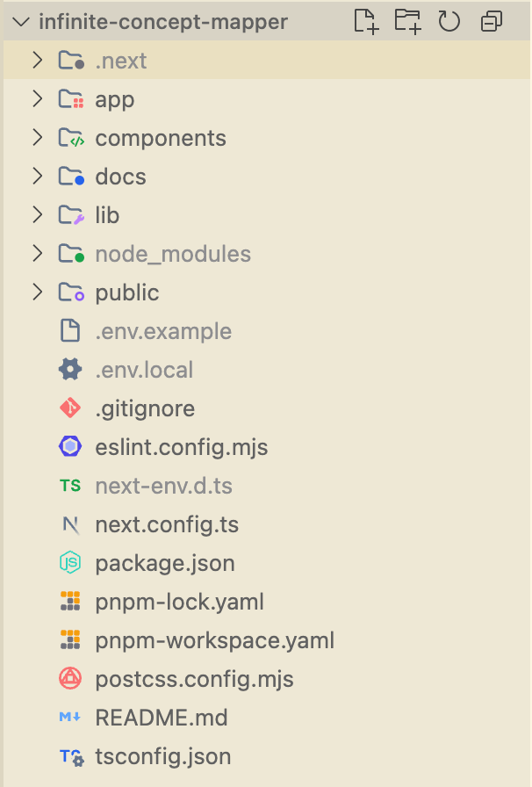
Task: Click the Markdown icon beside README.md
Action: pos(70,718)
